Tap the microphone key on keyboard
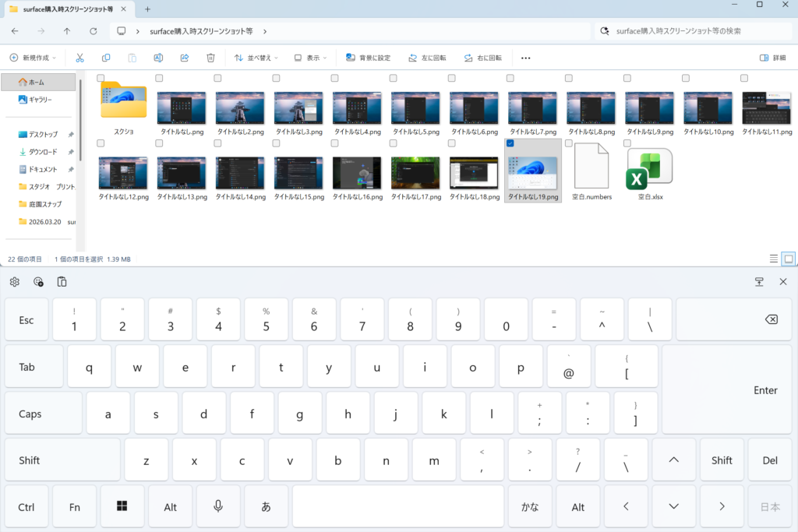The width and height of the screenshot is (798, 532). (218, 506)
